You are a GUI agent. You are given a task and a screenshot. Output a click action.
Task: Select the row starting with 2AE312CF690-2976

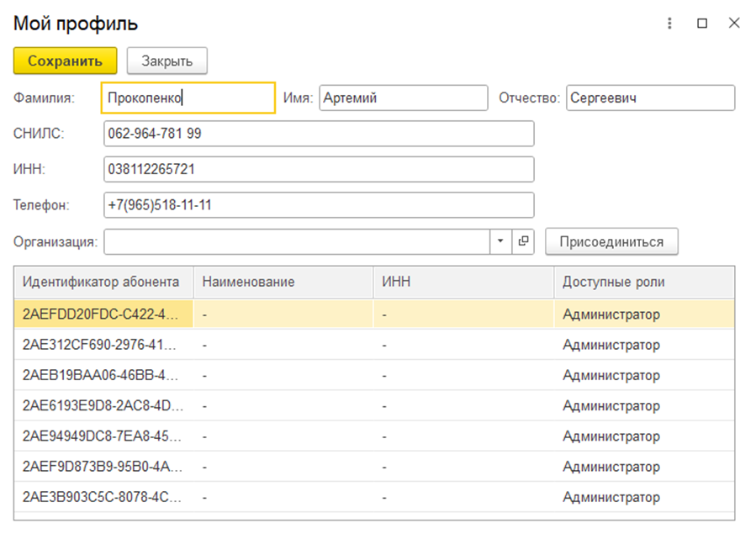coord(374,345)
